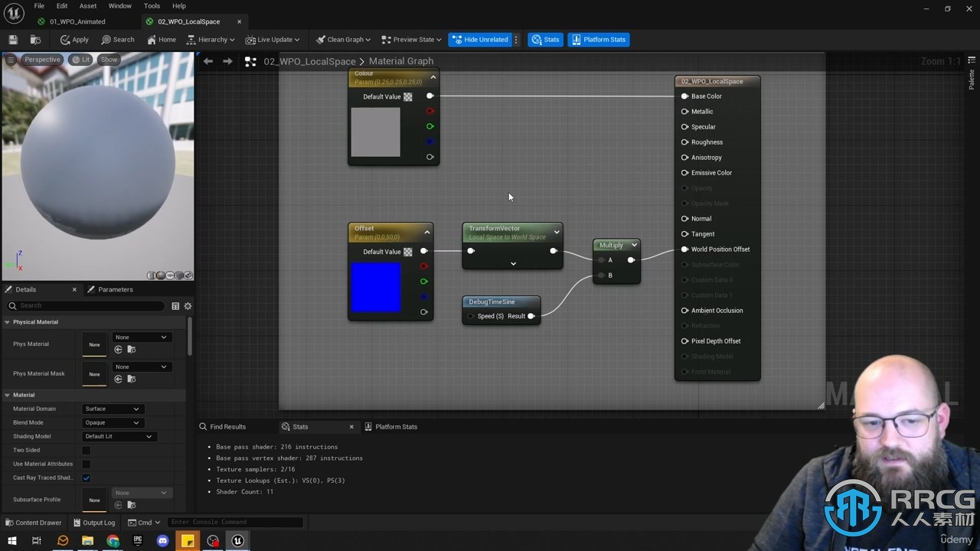The height and width of the screenshot is (551, 980).
Task: Open the Edit menu
Action: 62,6
